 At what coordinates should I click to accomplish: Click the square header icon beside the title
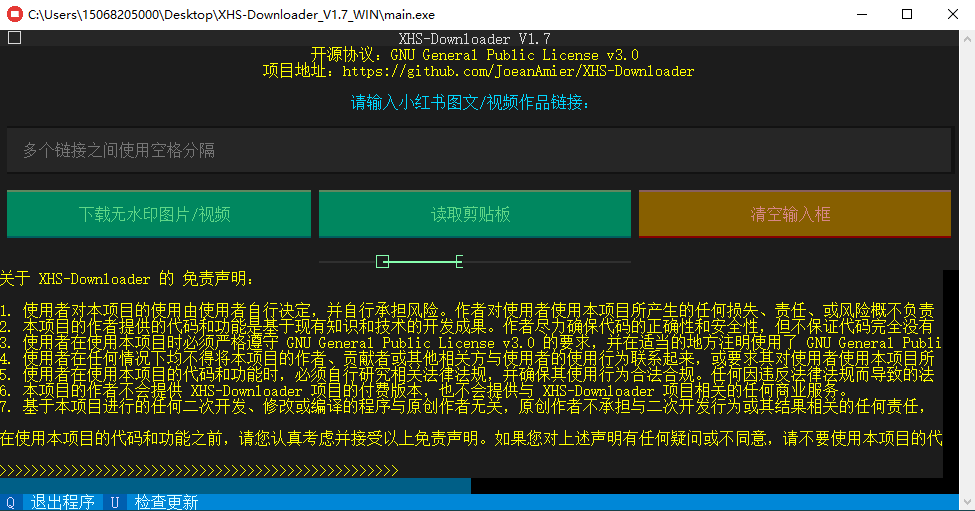[x=14, y=38]
